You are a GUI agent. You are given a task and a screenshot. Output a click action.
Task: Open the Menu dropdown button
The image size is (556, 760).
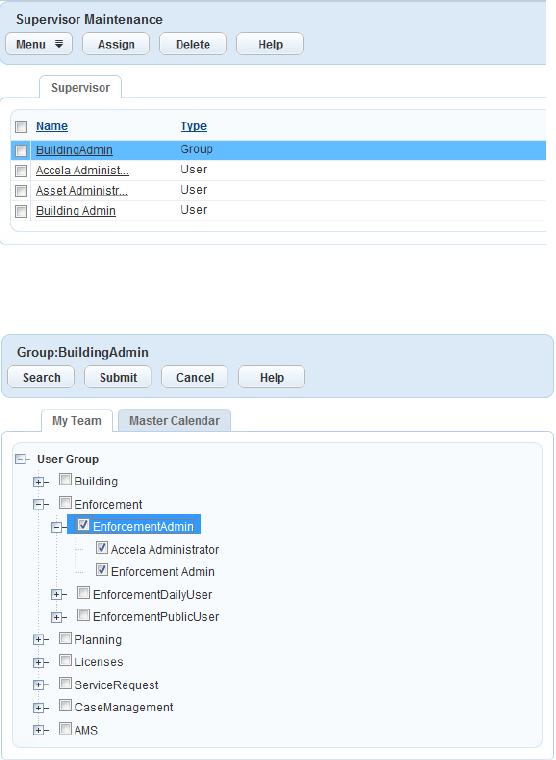(39, 44)
